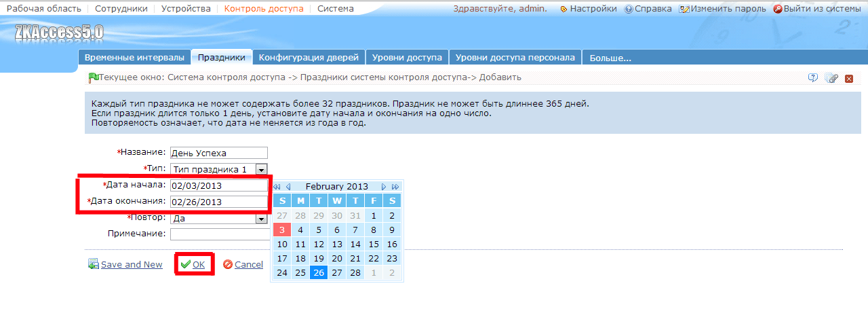Click the Здравствуйте, admin. greeting text
This screenshot has height=326, width=868.
tap(500, 9)
